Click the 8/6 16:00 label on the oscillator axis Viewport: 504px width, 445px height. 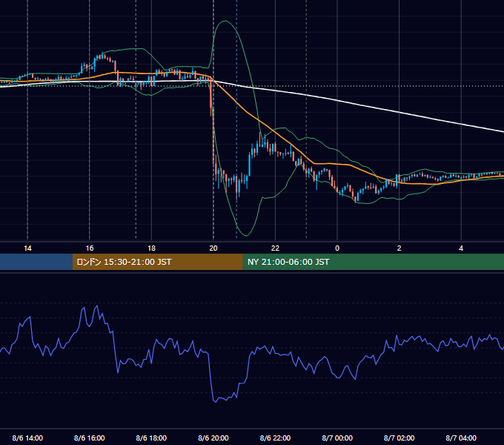tap(90, 438)
